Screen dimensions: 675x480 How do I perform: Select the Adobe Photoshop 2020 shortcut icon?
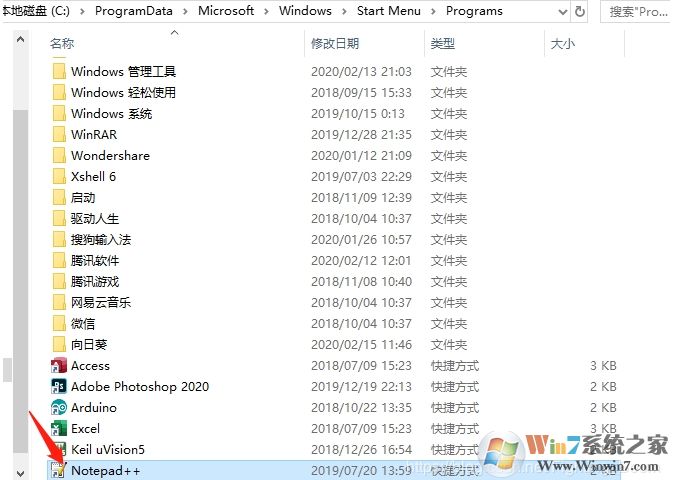[59, 387]
